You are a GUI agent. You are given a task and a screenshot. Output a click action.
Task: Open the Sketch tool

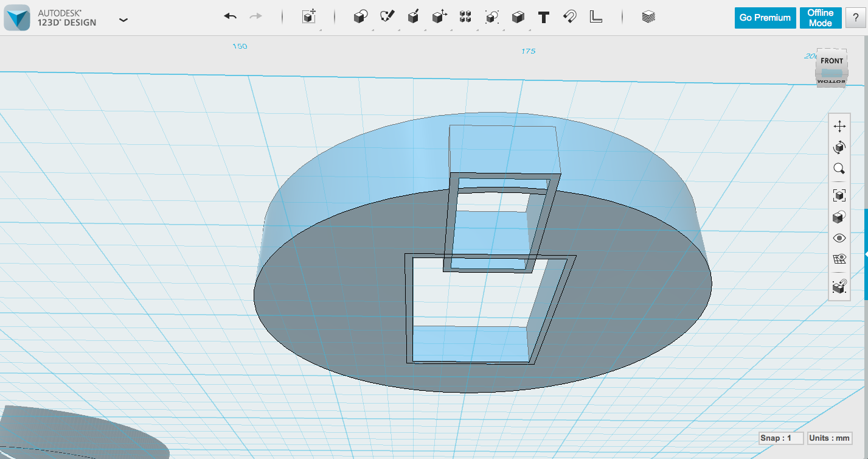tap(387, 17)
